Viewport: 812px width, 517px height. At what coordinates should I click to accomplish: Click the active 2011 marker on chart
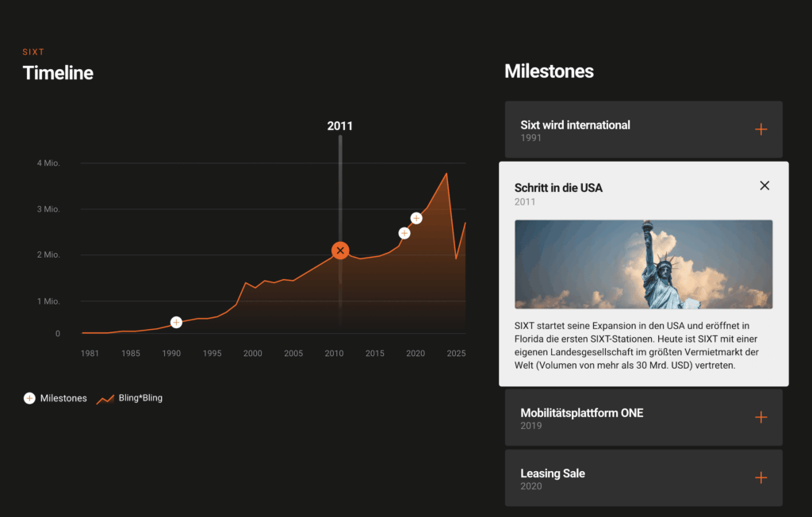tap(340, 251)
